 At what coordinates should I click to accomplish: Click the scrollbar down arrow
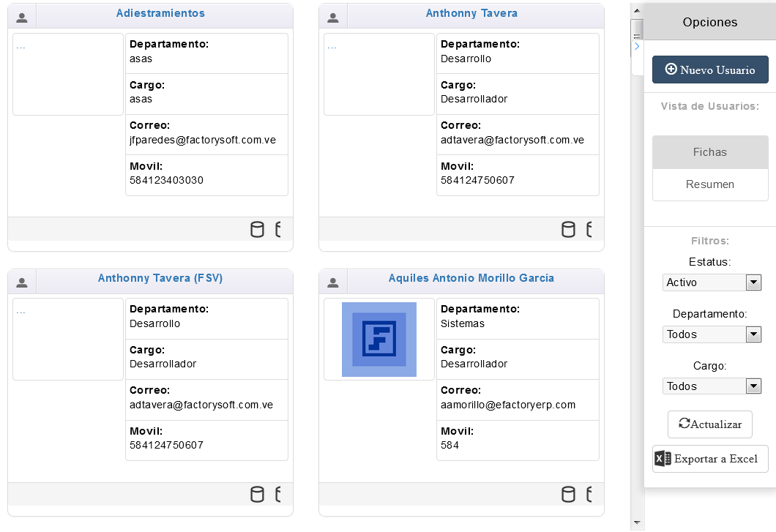click(x=637, y=522)
